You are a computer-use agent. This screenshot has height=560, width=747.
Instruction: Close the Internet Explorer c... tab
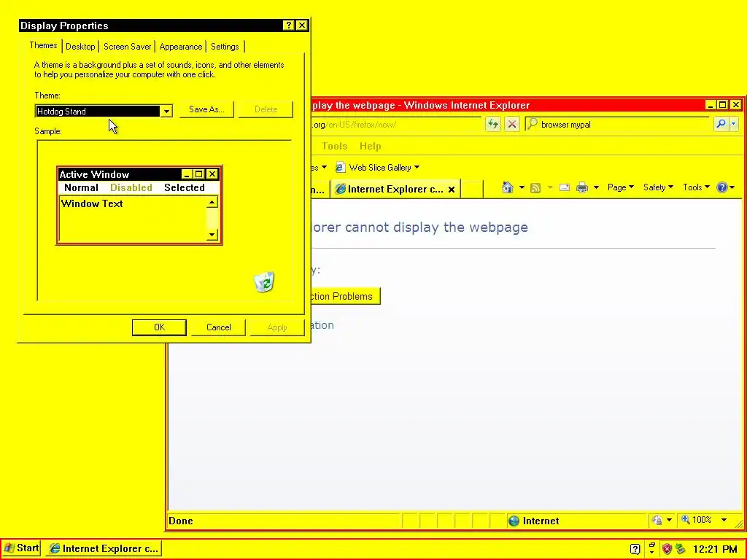(x=452, y=190)
